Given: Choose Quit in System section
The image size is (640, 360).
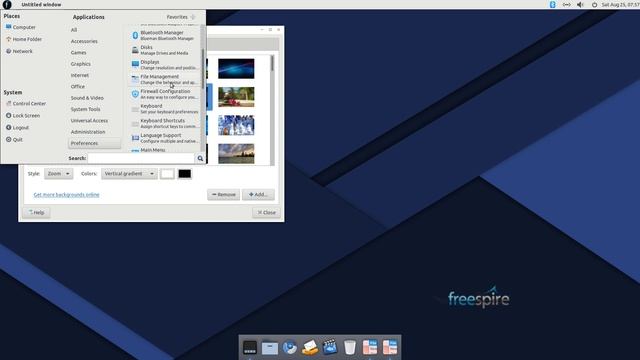Looking at the screenshot, I should pos(14,139).
